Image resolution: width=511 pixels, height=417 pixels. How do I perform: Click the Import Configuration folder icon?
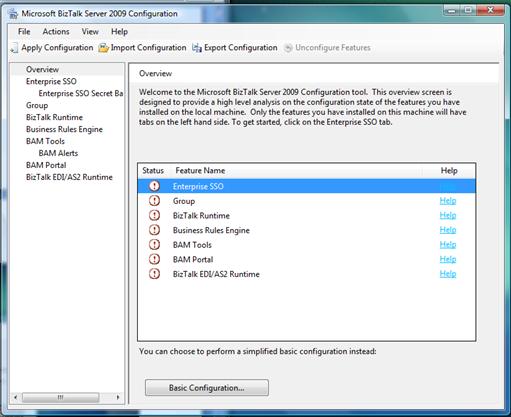(104, 48)
